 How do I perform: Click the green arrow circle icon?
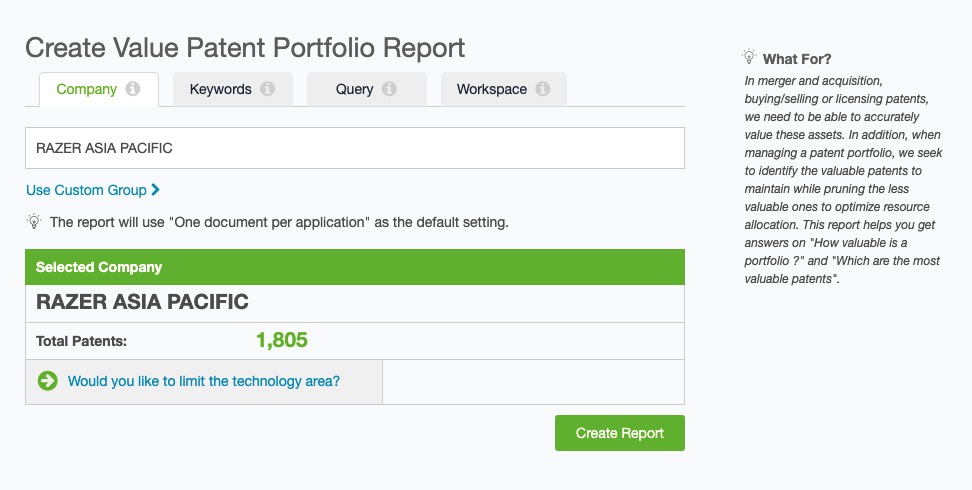click(47, 381)
